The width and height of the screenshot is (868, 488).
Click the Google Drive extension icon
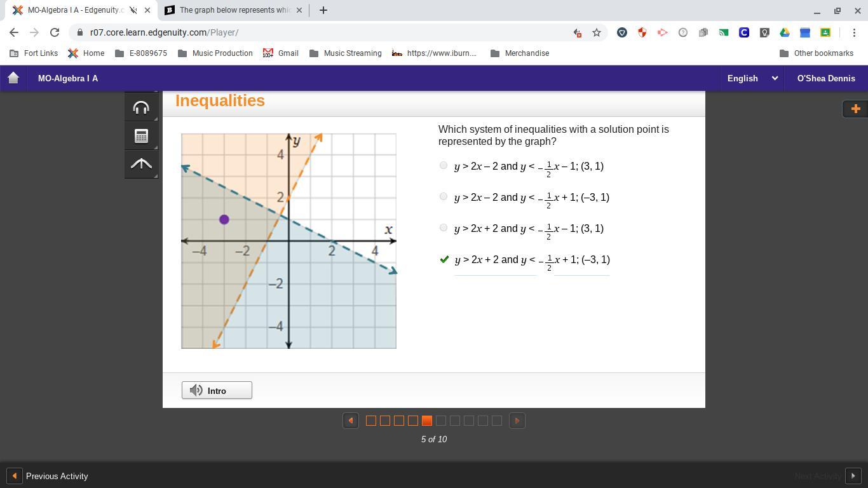point(785,32)
